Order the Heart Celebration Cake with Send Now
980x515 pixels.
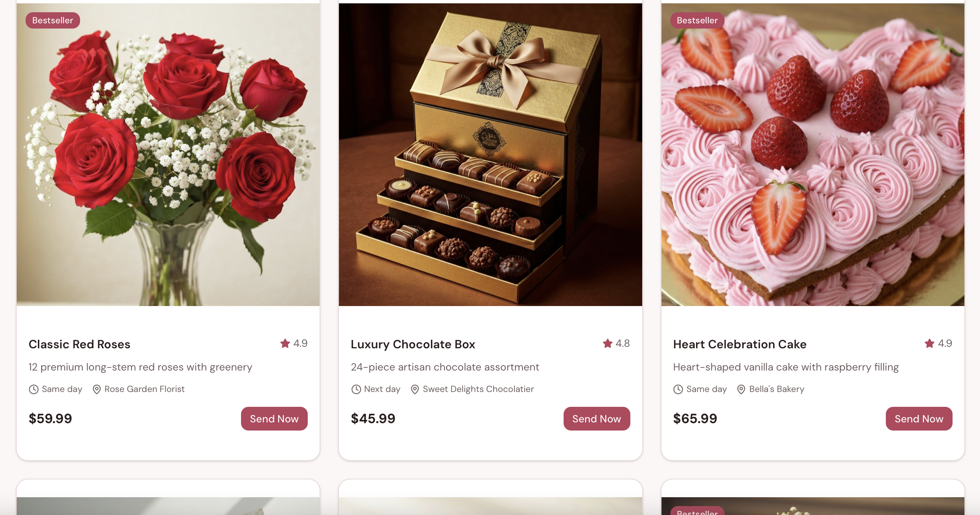click(919, 419)
